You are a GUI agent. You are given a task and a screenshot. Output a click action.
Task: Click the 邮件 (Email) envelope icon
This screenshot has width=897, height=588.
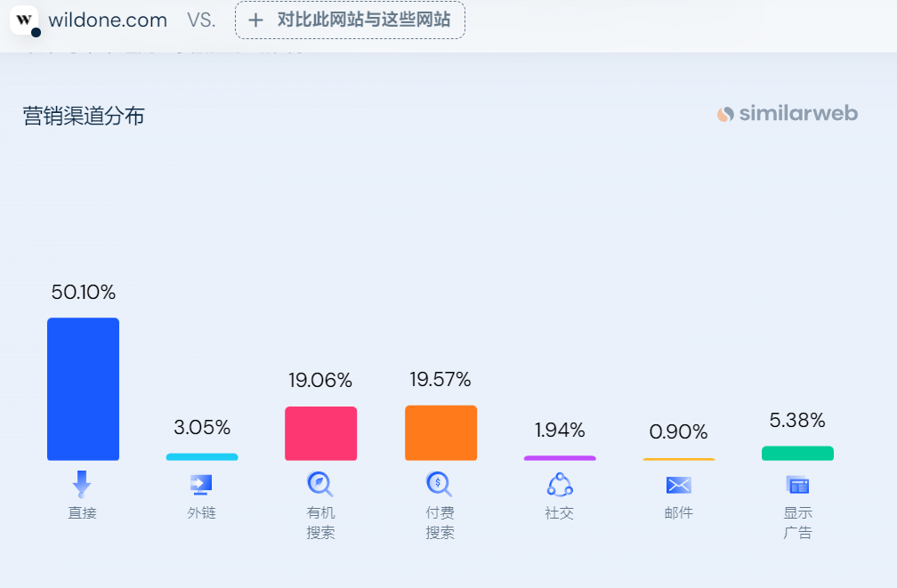coord(679,483)
